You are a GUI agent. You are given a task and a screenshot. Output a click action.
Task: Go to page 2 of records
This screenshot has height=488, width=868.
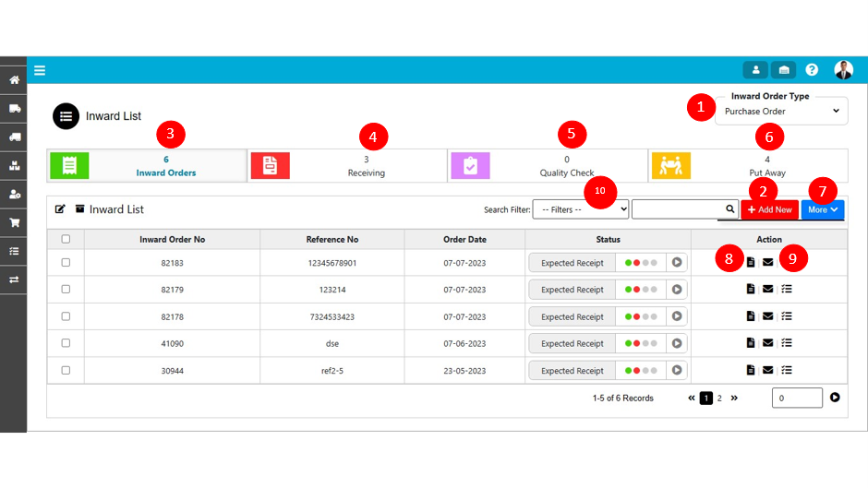tap(719, 399)
